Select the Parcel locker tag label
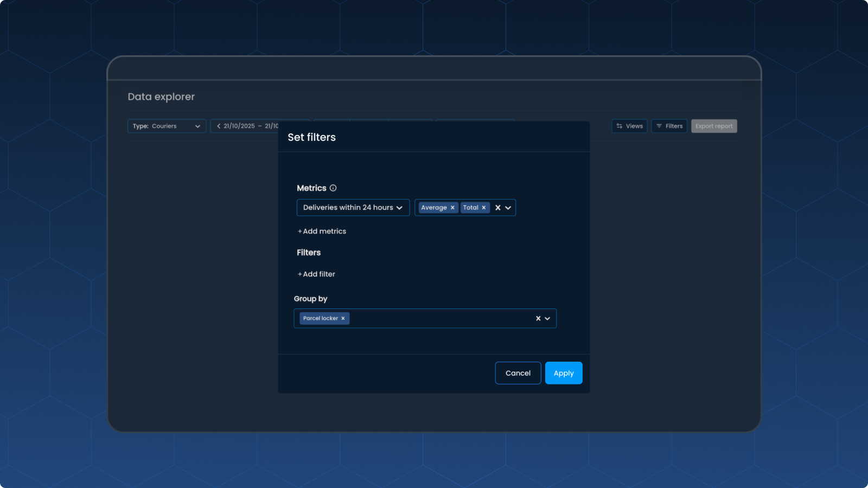Viewport: 868px width, 488px height. [321, 318]
